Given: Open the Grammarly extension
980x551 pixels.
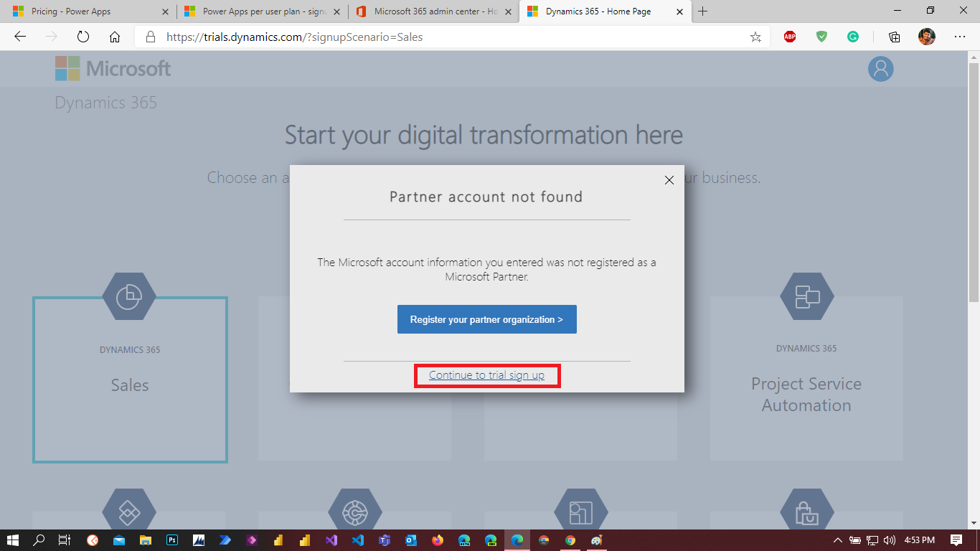Looking at the screenshot, I should [853, 37].
